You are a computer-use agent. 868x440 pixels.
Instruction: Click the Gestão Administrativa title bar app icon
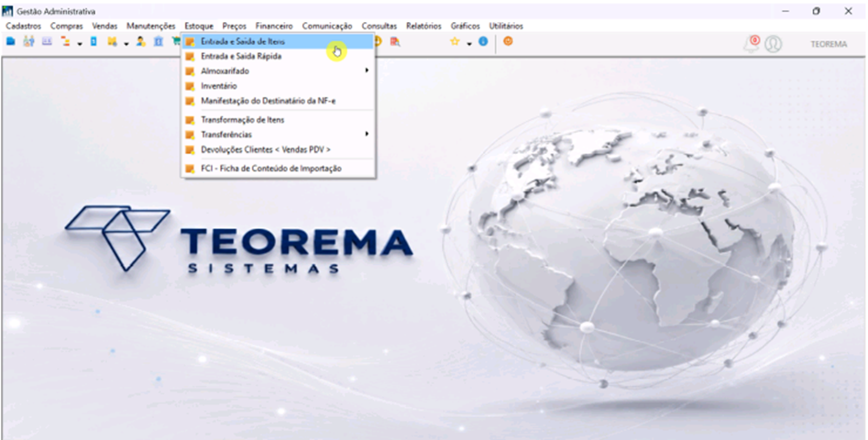point(7,11)
